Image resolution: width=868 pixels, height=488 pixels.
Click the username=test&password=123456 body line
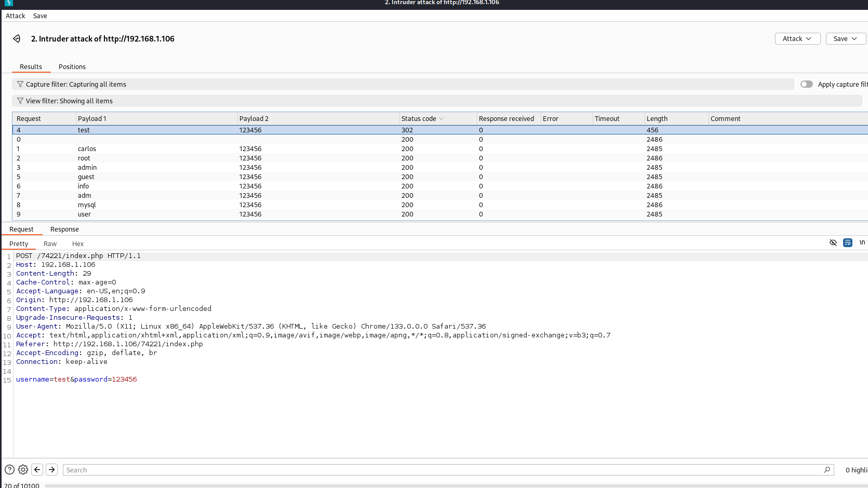(x=76, y=379)
